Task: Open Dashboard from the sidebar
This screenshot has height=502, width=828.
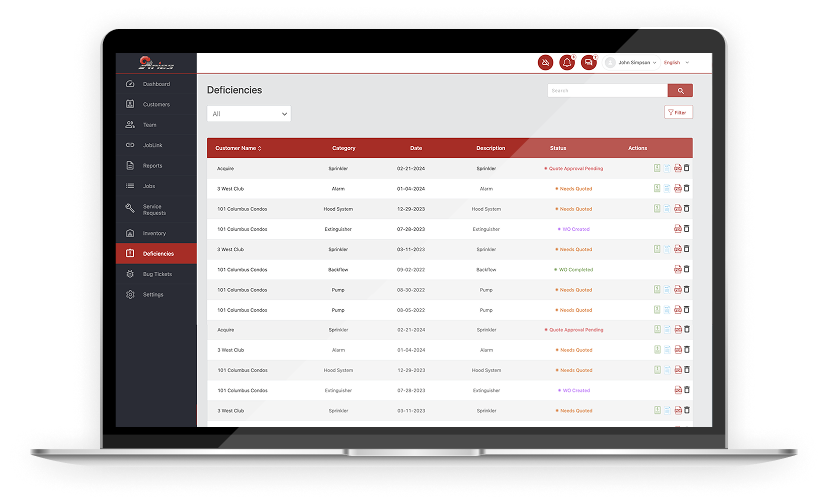Action: click(x=156, y=84)
